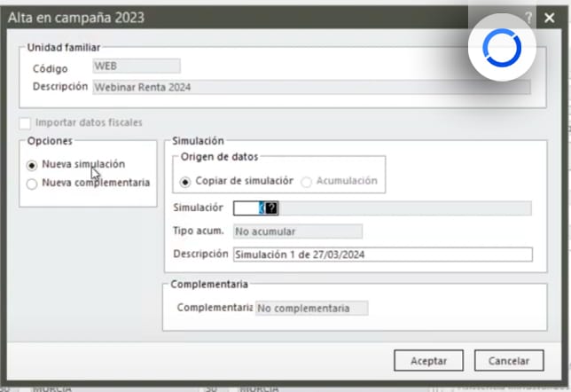Click the Opciones group heading
Screen dimensions: 571x392
tap(50, 141)
